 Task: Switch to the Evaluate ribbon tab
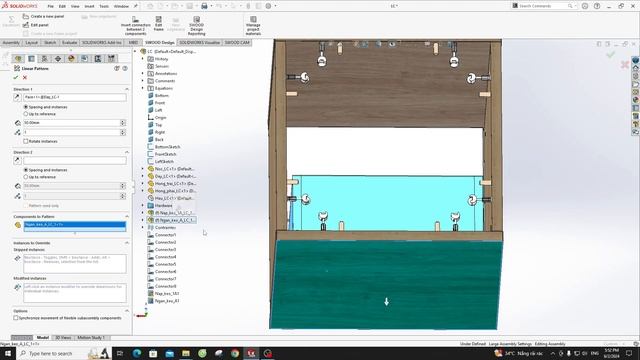pos(69,42)
